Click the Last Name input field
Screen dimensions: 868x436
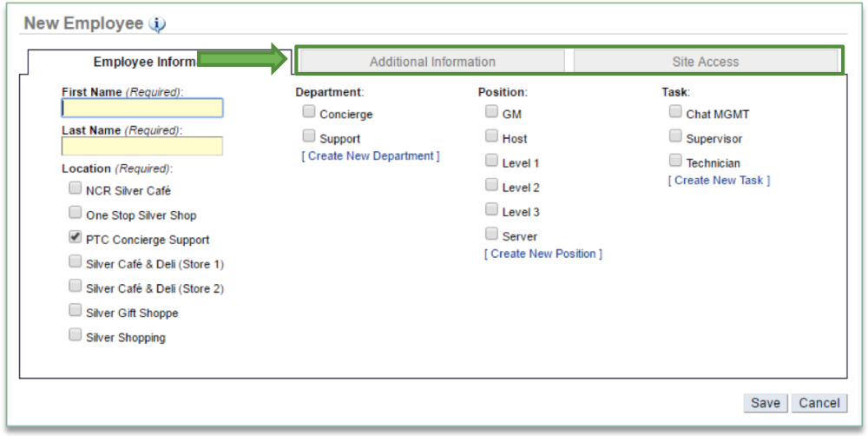(x=142, y=146)
